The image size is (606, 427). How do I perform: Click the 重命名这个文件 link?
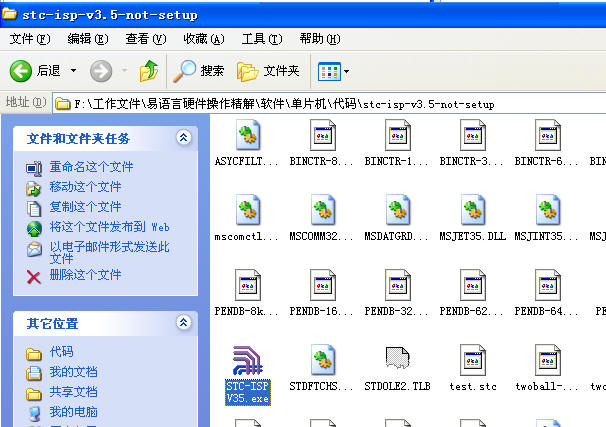click(x=91, y=167)
